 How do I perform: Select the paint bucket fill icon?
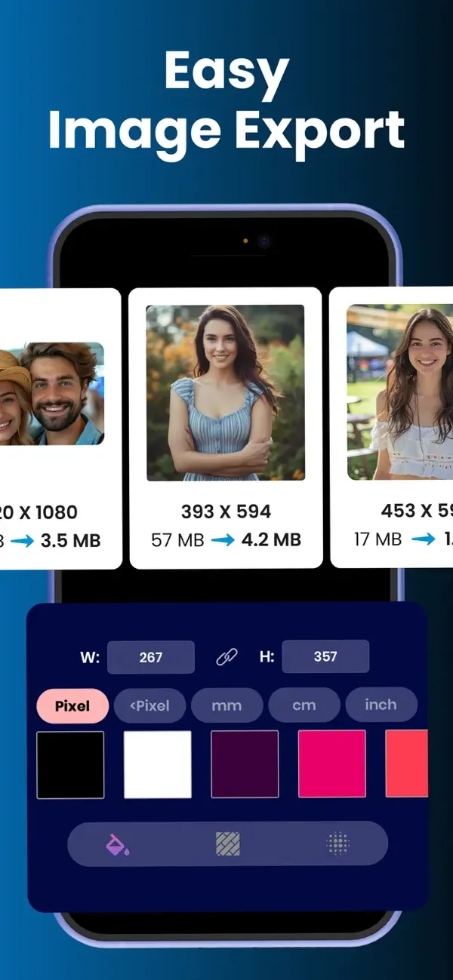coord(116,843)
